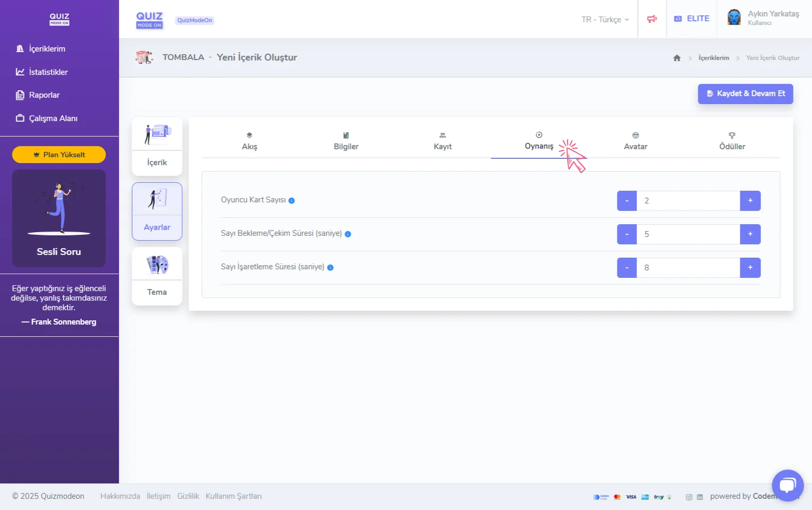812x510 pixels.
Task: Click the home breadcrumb icon
Action: coord(676,58)
